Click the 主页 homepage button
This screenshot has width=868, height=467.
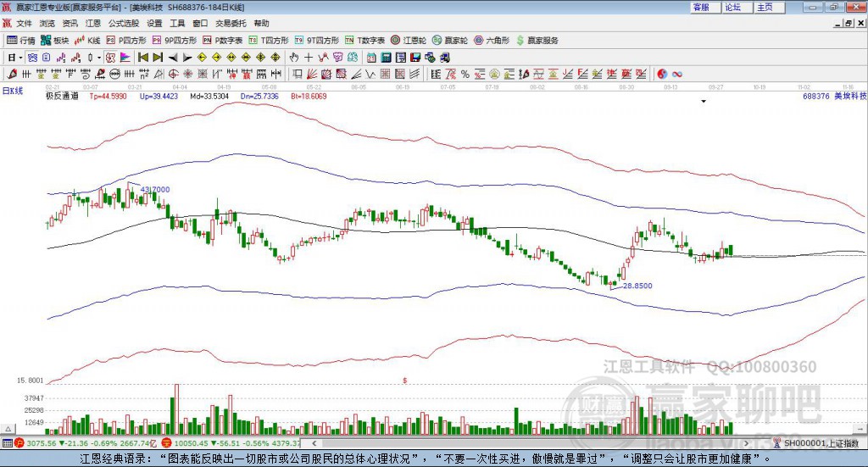[x=770, y=7]
